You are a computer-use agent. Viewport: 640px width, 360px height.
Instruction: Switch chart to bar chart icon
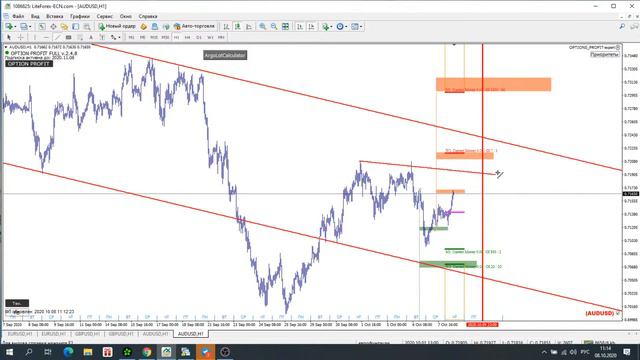[x=226, y=27]
